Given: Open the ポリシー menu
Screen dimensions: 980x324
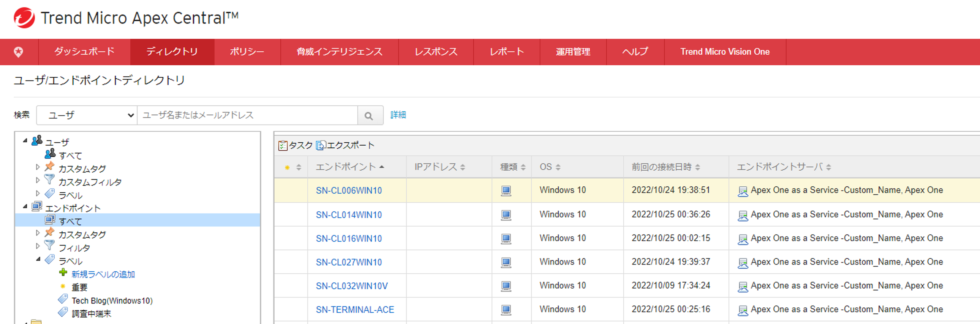Looking at the screenshot, I should click(x=247, y=52).
